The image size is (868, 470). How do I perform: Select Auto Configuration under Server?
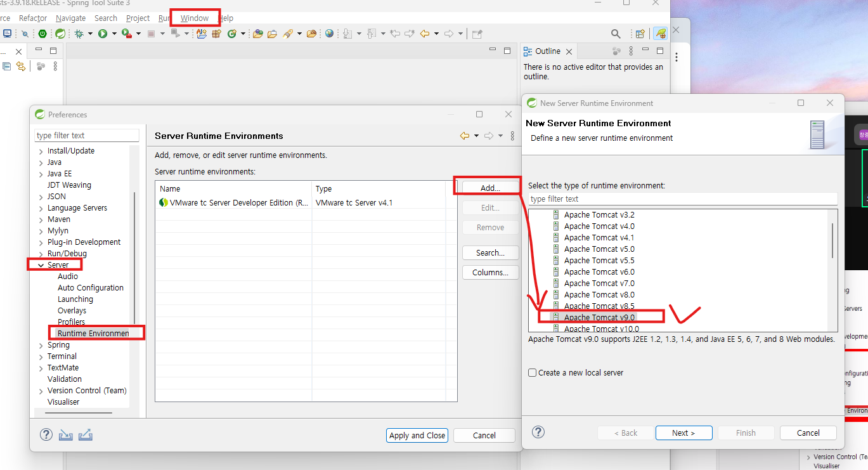click(91, 287)
